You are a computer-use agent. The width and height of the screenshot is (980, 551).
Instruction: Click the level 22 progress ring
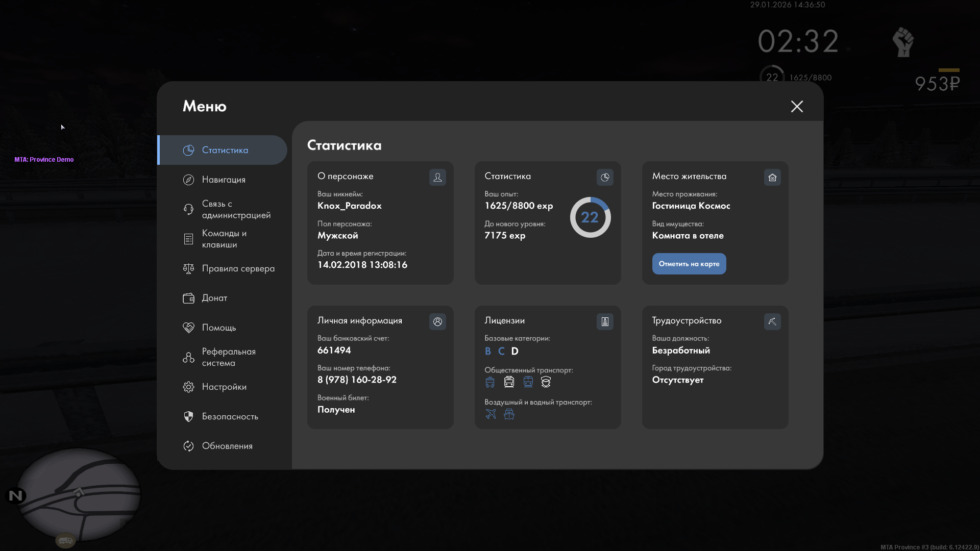point(590,217)
